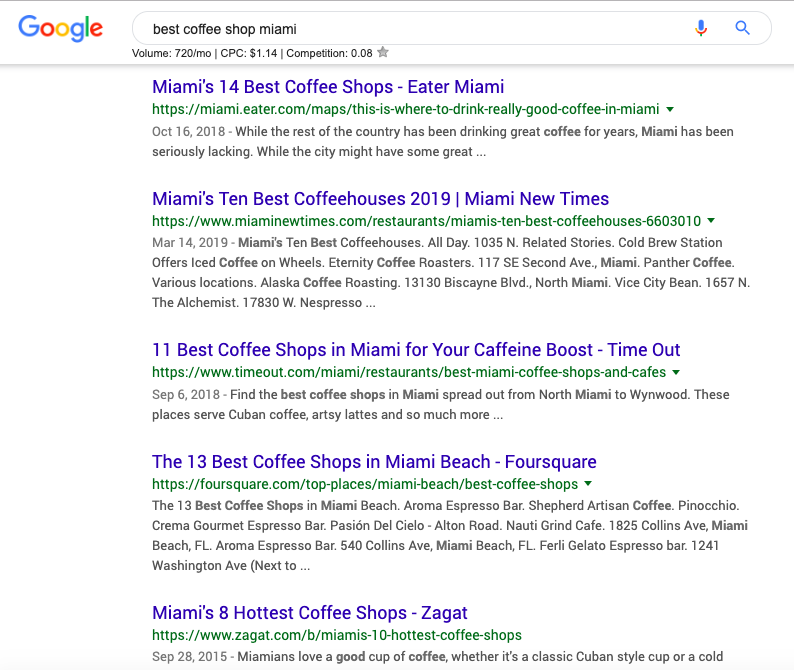Screen dimensions: 794x670
Task: Open "Miami's 14 Best Coffee Shops - Eater Miami"
Action: tap(328, 87)
